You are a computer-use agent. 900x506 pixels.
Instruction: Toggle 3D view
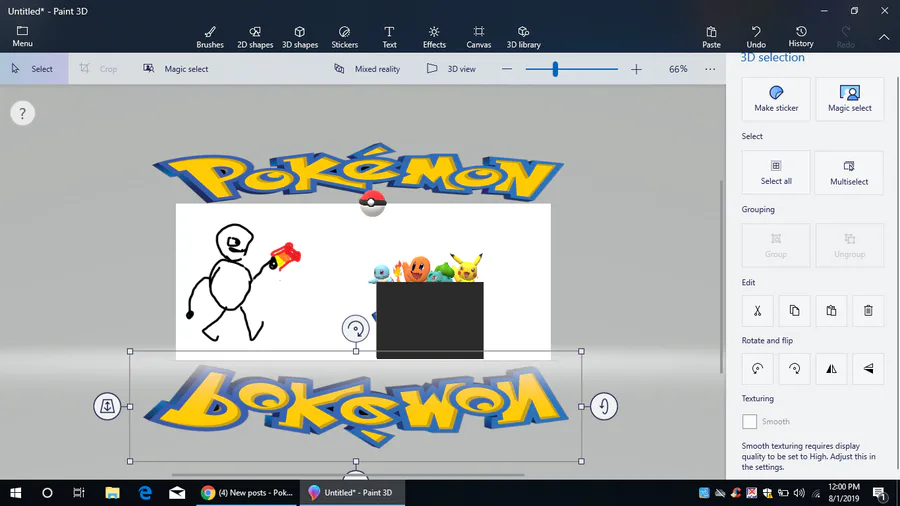pos(451,69)
